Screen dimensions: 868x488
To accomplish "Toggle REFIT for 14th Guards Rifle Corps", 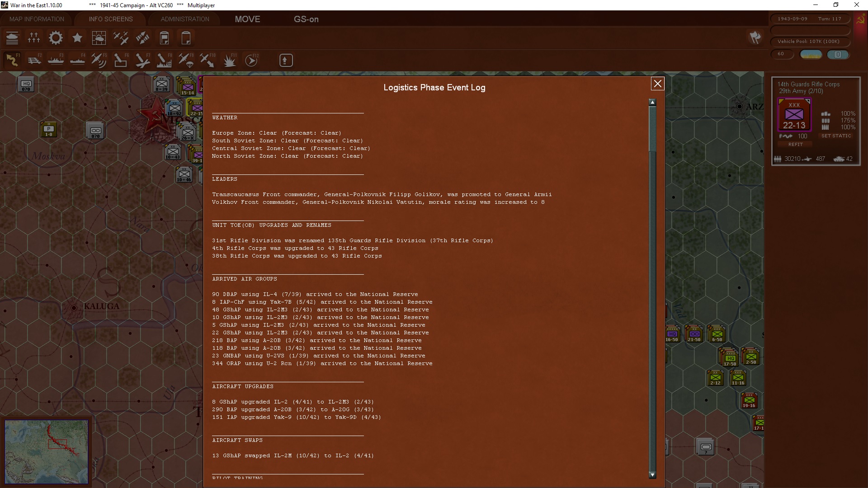I will tap(795, 145).
